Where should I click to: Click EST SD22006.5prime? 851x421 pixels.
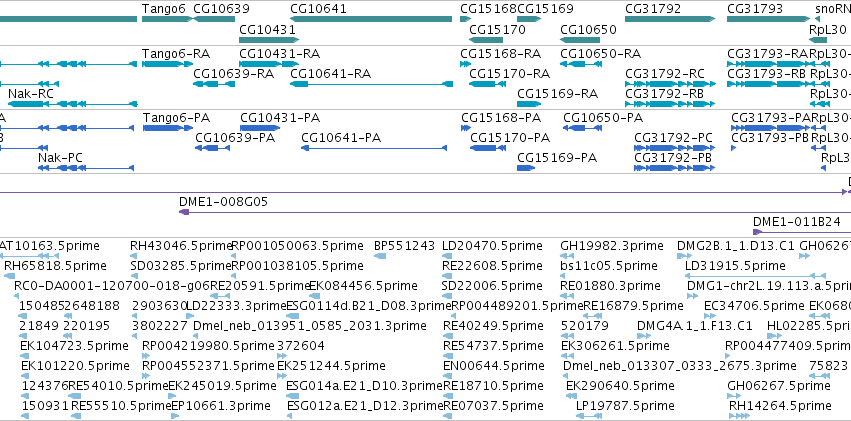(492, 285)
